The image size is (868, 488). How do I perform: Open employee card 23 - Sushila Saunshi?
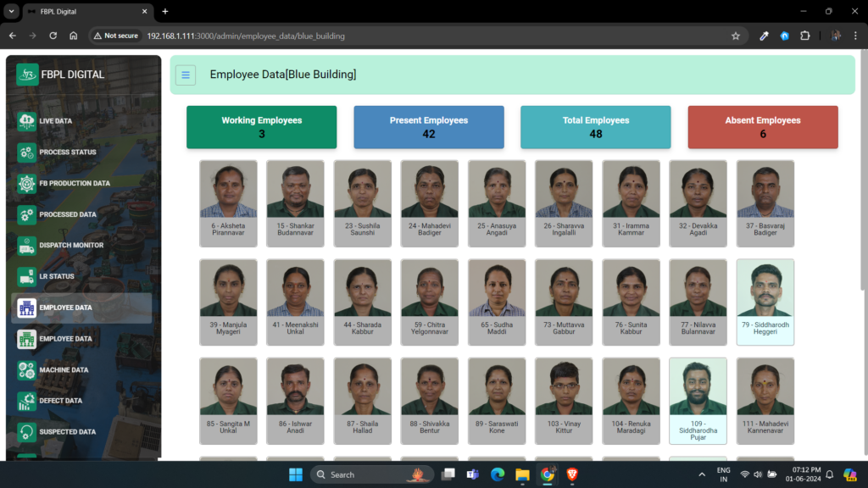363,203
